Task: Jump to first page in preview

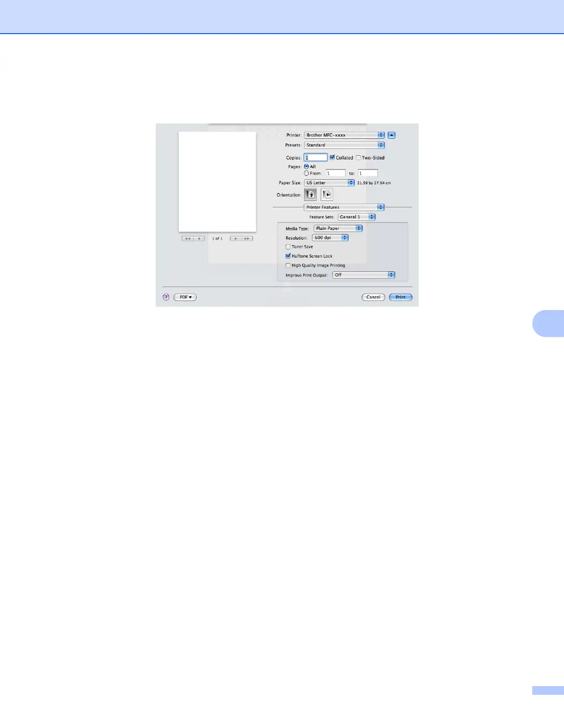Action: (188, 239)
